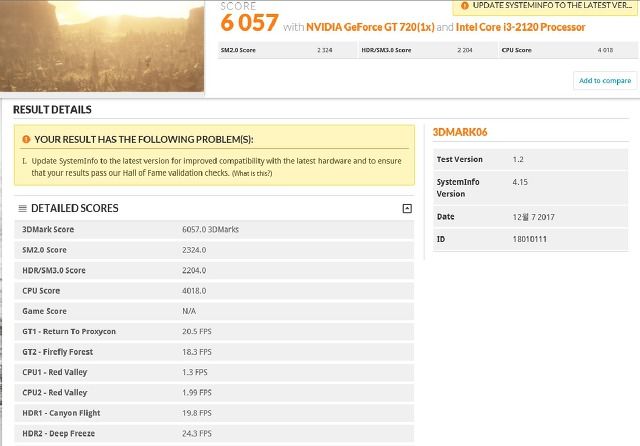Open the Intel Core i3-2120 Processor link

pyautogui.click(x=520, y=27)
